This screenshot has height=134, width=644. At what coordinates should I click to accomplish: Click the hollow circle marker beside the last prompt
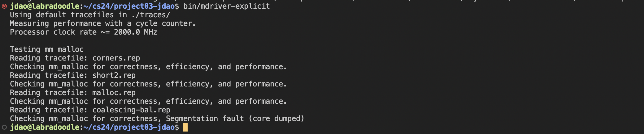click(4, 127)
